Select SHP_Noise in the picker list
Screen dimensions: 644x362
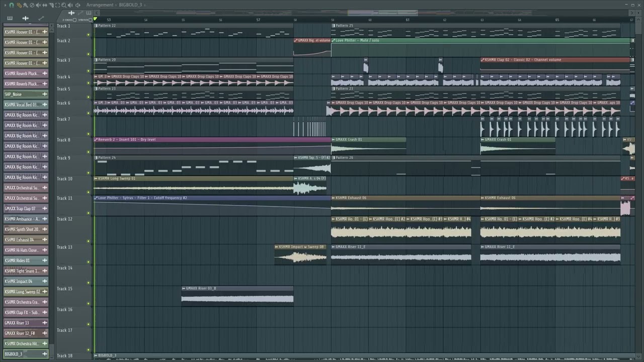coord(26,95)
